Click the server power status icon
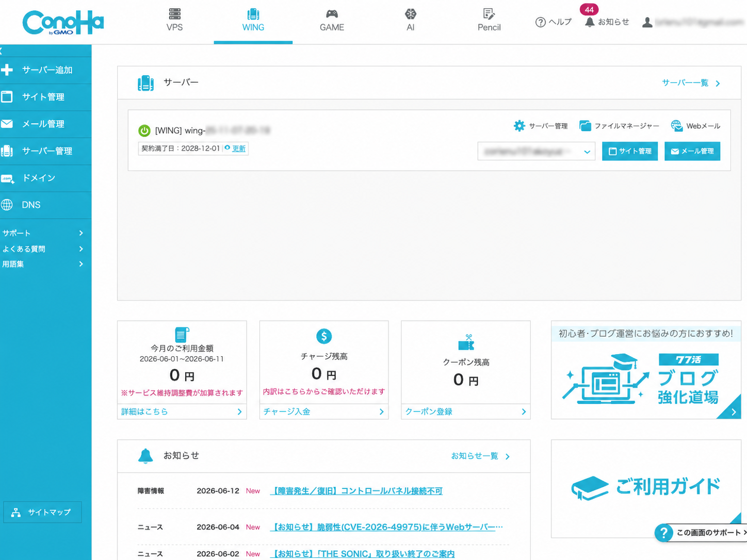Screen dimensions: 747x560 [144, 131]
